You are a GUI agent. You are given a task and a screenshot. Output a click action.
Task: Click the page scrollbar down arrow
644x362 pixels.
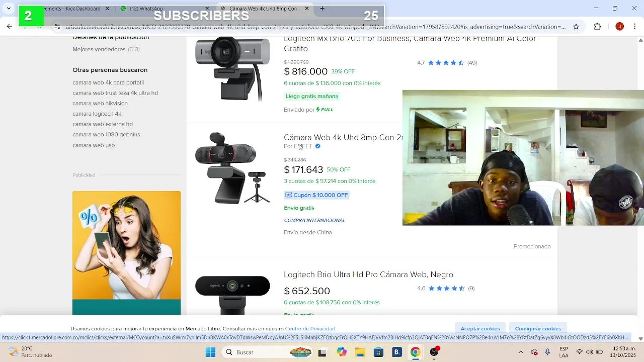click(640, 338)
